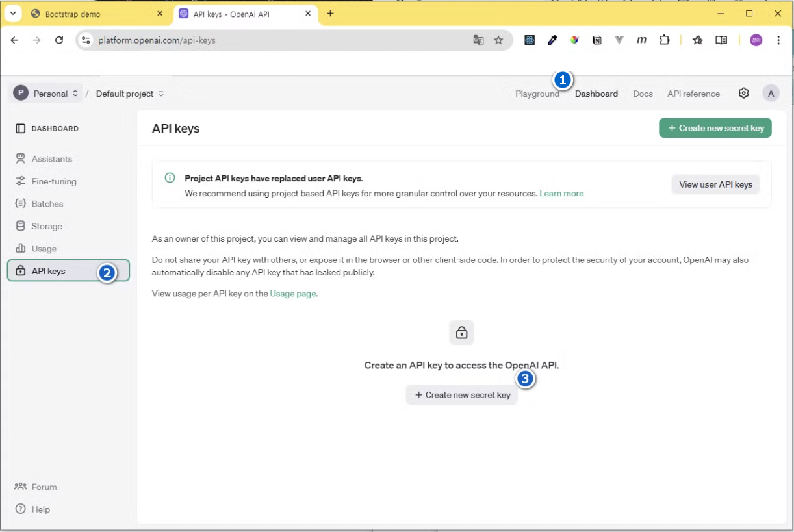Click View user API keys button

[715, 184]
